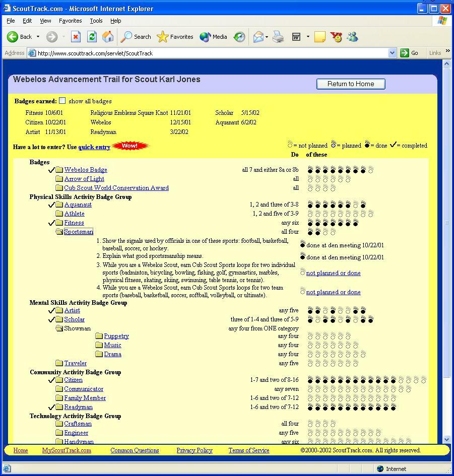Screen dimensions: 454x476
Task: Open the Handyman badge link
Action: (x=79, y=441)
